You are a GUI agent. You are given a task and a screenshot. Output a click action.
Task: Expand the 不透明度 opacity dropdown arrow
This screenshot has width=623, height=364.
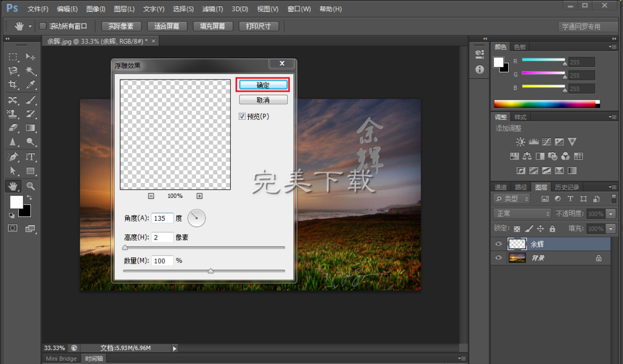click(611, 213)
